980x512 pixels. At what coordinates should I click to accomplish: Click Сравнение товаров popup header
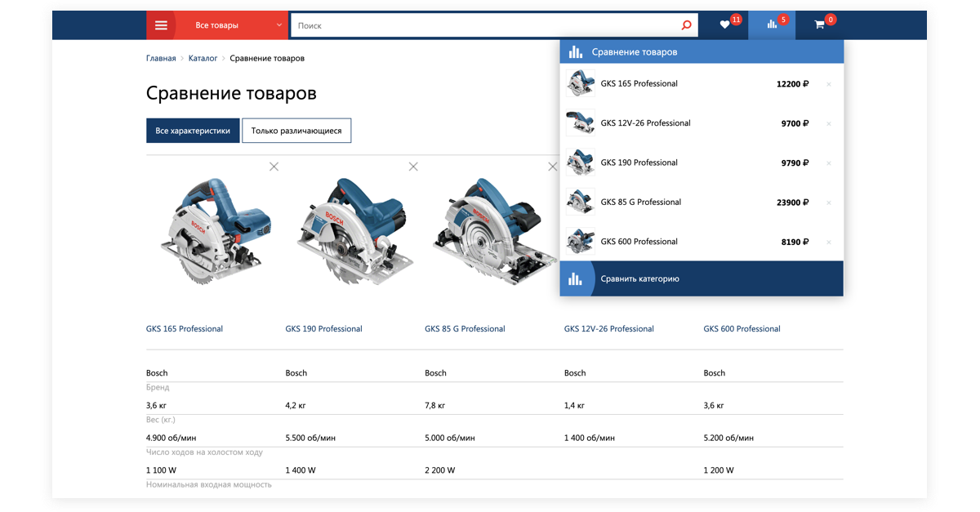[x=702, y=52]
